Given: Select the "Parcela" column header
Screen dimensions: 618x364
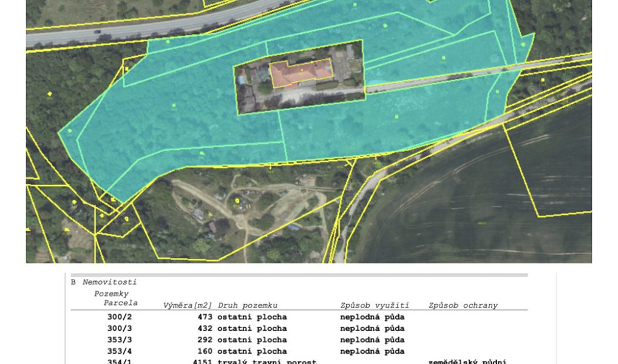Looking at the screenshot, I should click(121, 303).
